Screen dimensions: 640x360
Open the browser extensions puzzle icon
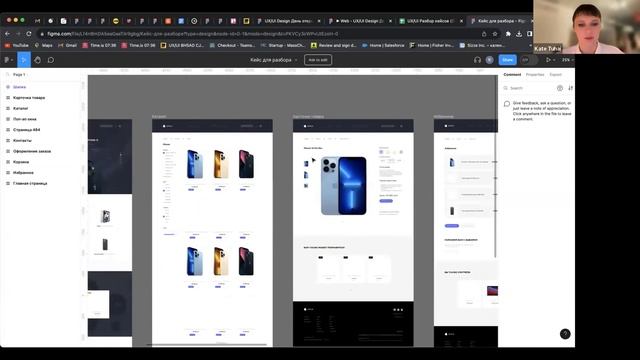tap(508, 34)
